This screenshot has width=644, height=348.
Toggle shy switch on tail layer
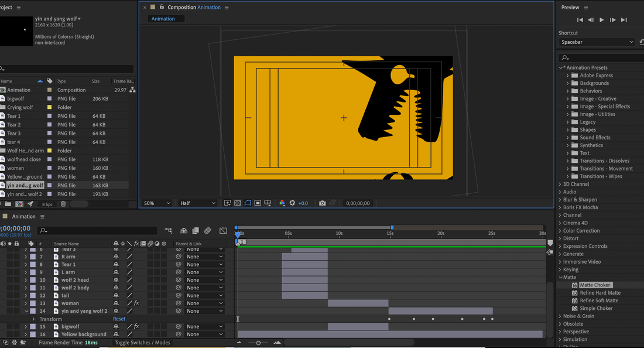click(x=116, y=295)
